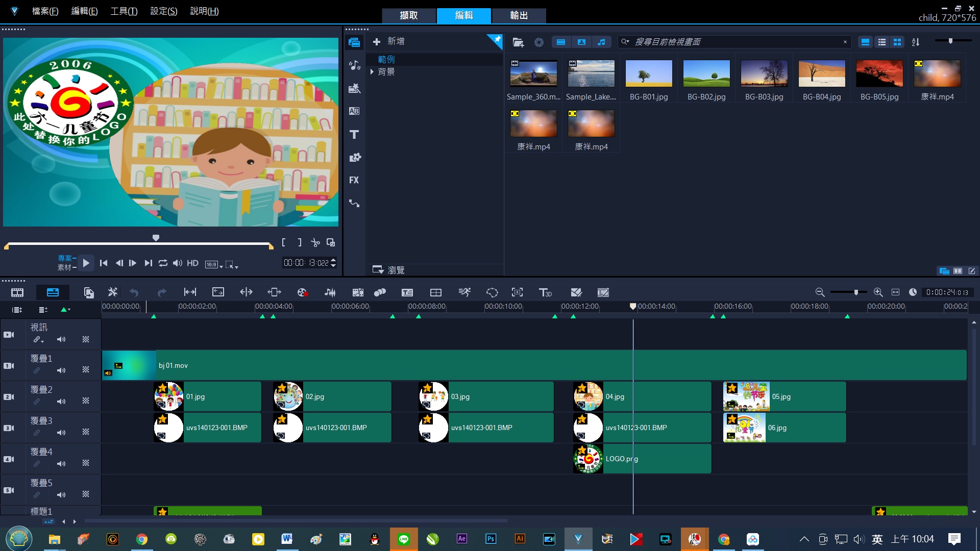Image resolution: width=980 pixels, height=551 pixels.
Task: Select the 範例 samples folder
Action: coord(386,59)
